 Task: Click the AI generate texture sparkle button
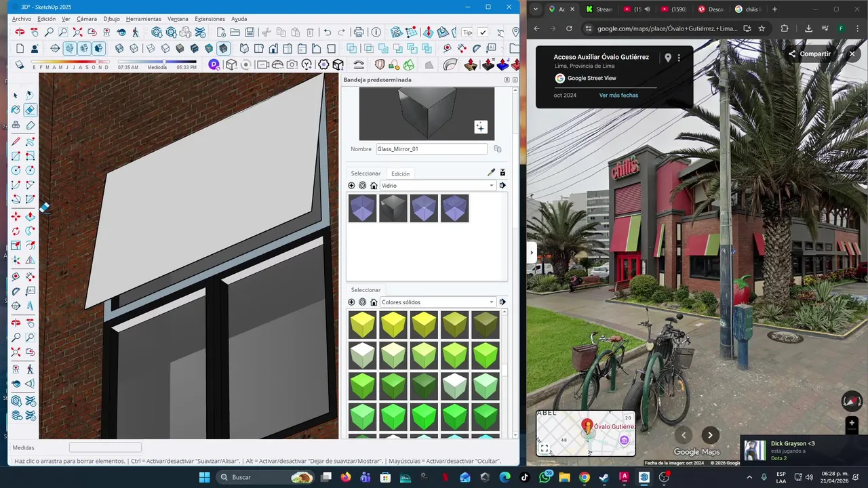(480, 127)
